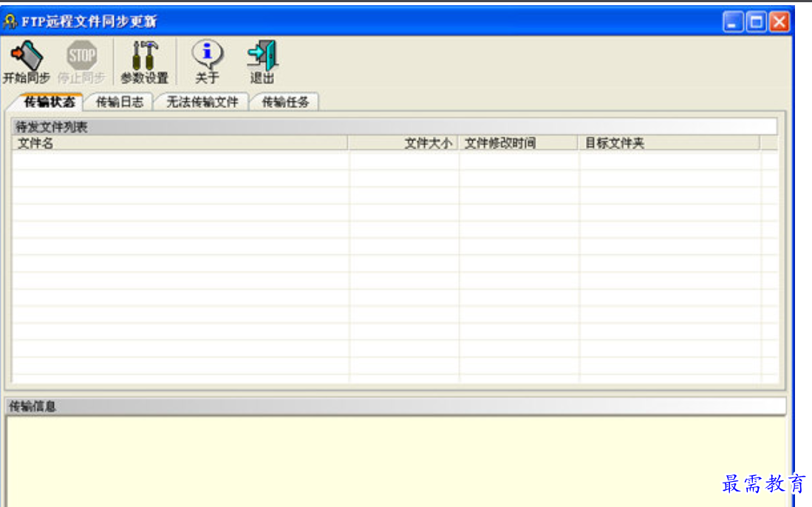The width and height of the screenshot is (812, 507).
Task: Open 参数设置 tools icon
Action: point(145,62)
